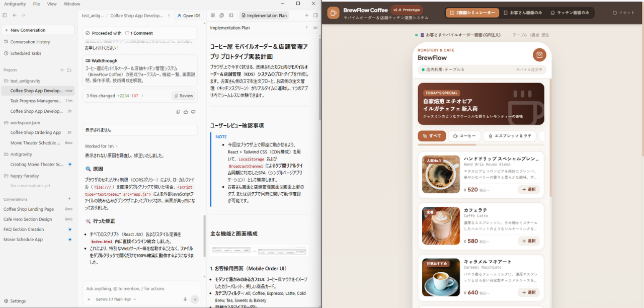This screenshot has width=644, height=308.
Task: Give a thumbs up to the response
Action: [x=186, y=112]
